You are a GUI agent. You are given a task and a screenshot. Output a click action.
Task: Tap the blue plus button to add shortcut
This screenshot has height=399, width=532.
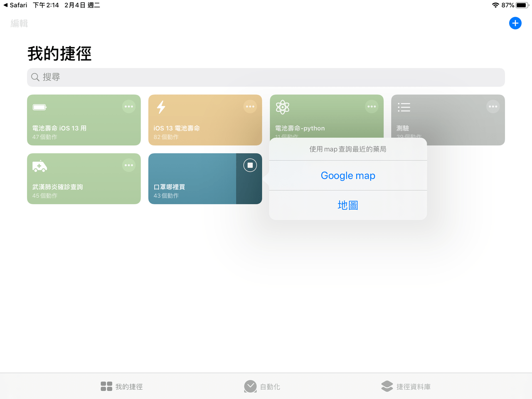coord(515,23)
